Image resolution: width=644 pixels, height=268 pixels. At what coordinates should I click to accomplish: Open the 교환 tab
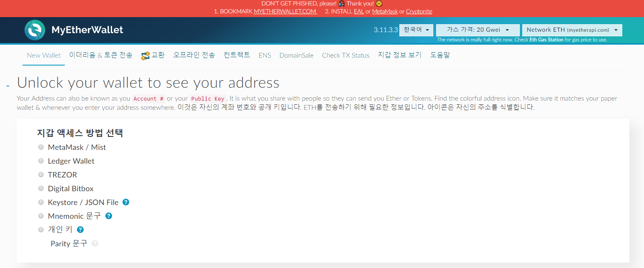(153, 55)
